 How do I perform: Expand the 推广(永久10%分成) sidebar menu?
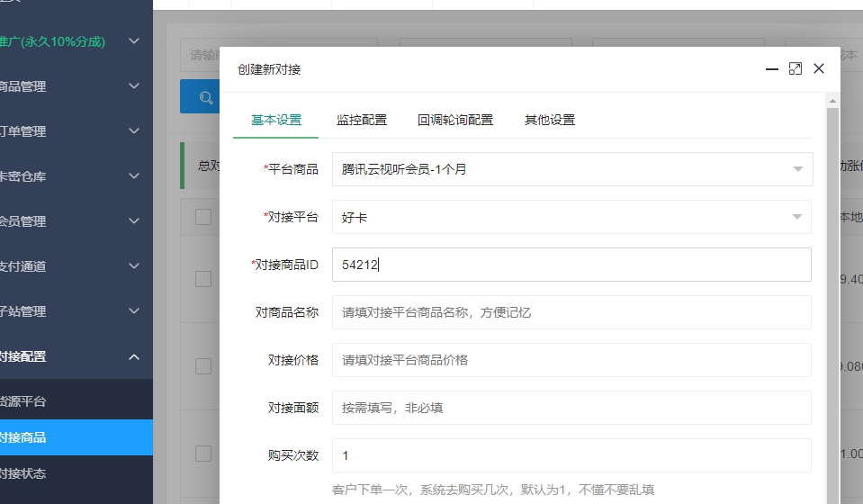[x=76, y=41]
